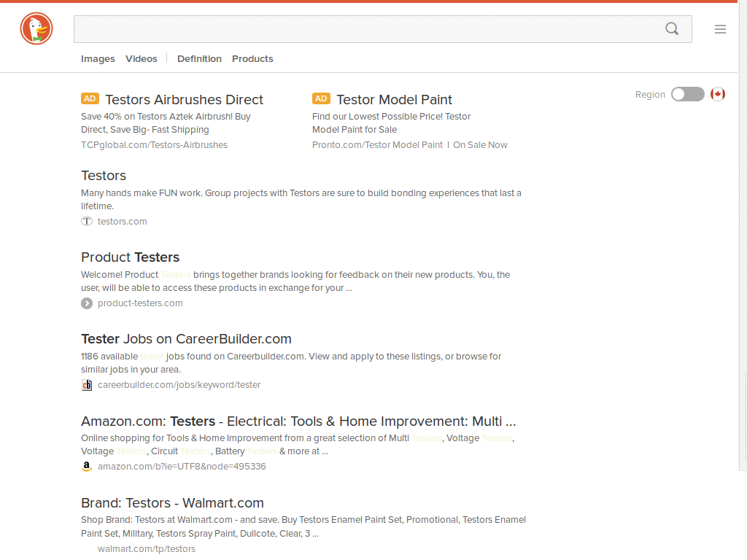Switch to the Images tab
The width and height of the screenshot is (747, 560).
(98, 58)
